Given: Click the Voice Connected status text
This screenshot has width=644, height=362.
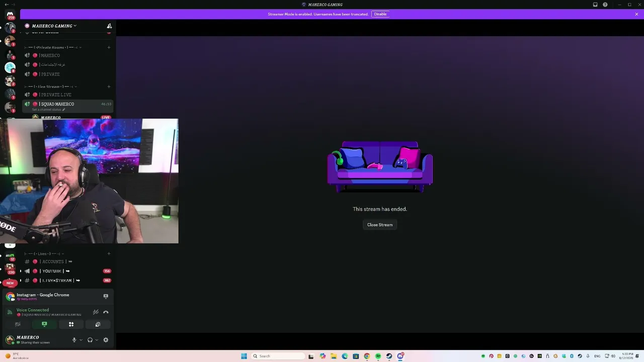Looking at the screenshot, I should pos(33,310).
